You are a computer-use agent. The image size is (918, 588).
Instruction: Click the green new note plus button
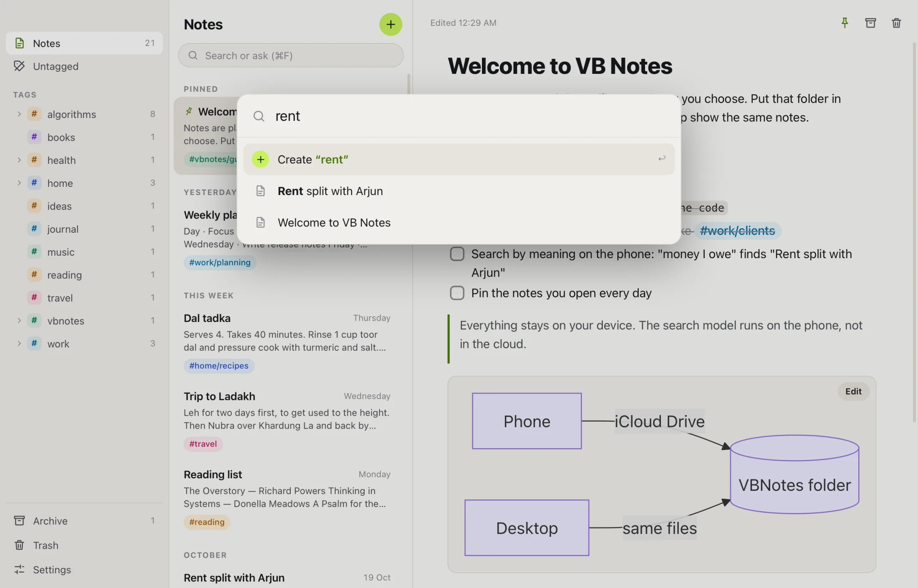click(x=391, y=24)
